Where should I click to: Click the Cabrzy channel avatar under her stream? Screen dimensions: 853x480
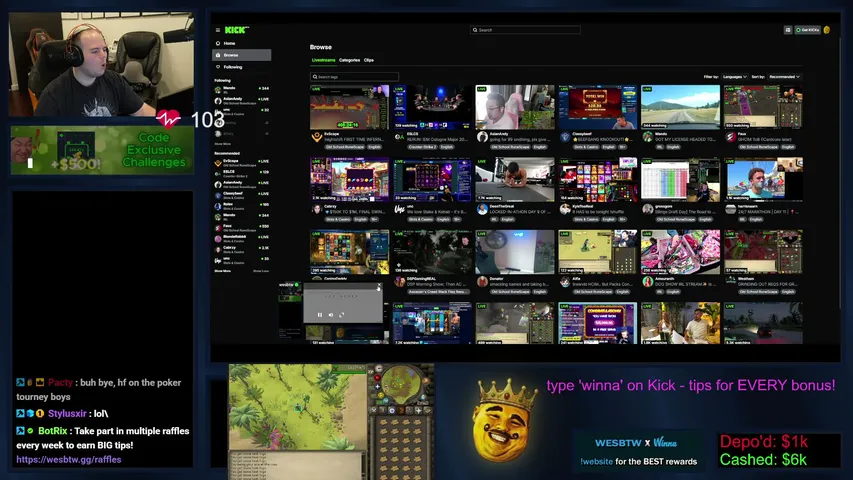[x=317, y=210]
